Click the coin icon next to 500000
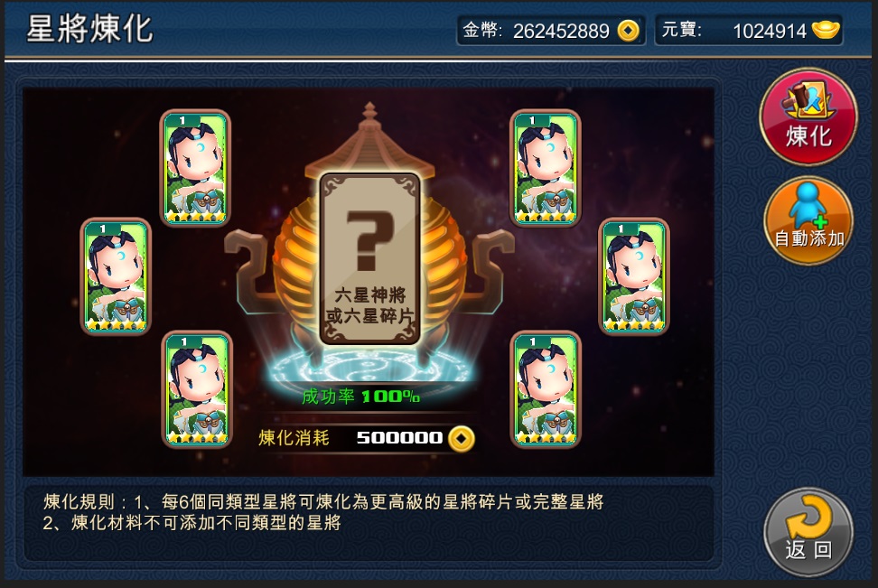This screenshot has width=878, height=588. pos(462,438)
